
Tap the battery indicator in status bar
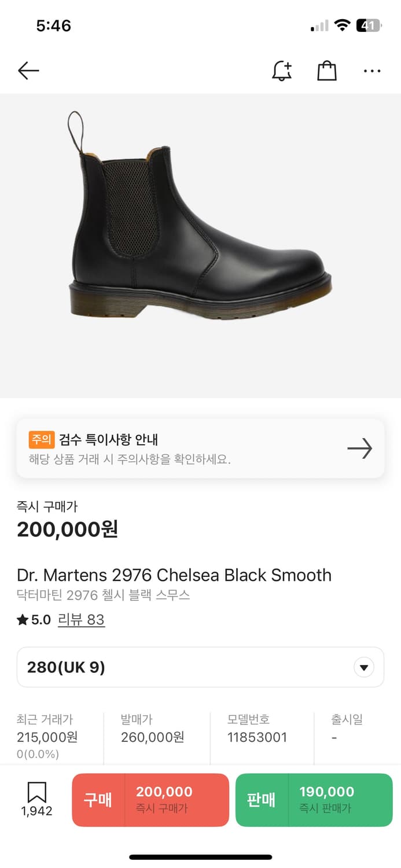tap(368, 25)
